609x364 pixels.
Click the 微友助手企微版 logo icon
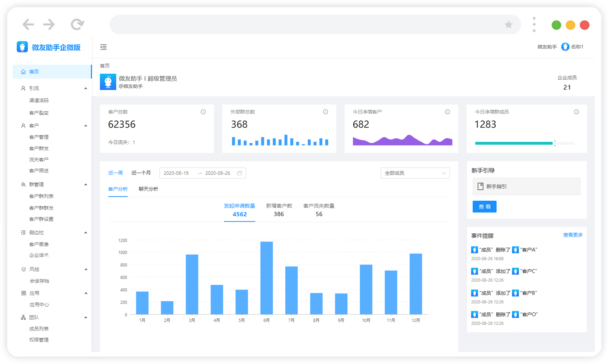coord(22,47)
